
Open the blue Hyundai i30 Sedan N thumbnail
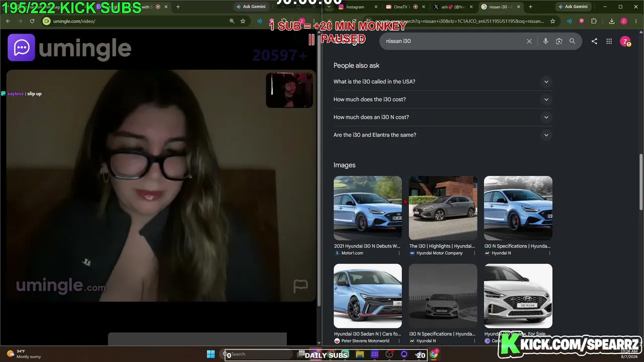click(368, 296)
